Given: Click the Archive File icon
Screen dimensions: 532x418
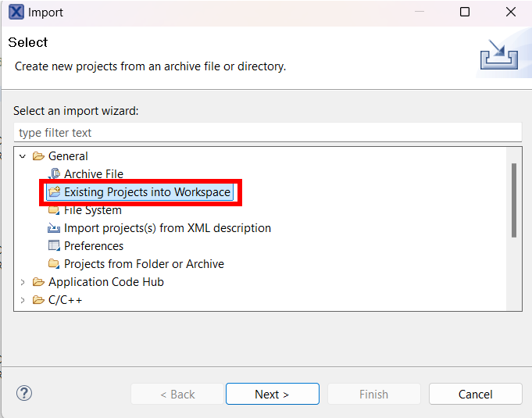Looking at the screenshot, I should coord(54,174).
